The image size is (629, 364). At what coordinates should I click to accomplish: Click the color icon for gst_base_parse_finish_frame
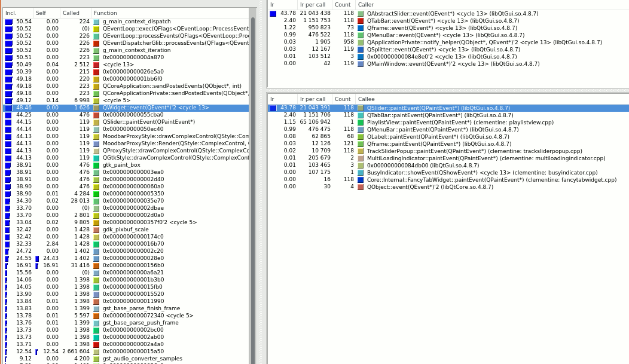pos(96,308)
